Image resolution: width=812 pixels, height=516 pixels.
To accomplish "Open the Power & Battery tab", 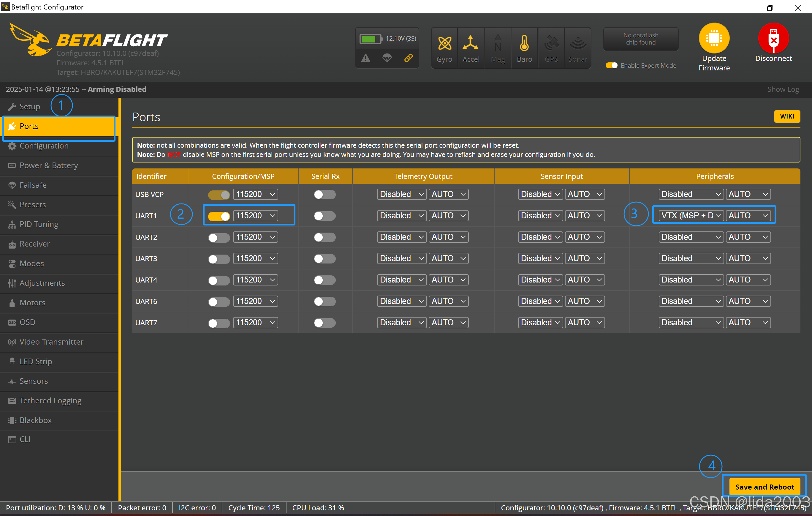I will pyautogui.click(x=59, y=166).
